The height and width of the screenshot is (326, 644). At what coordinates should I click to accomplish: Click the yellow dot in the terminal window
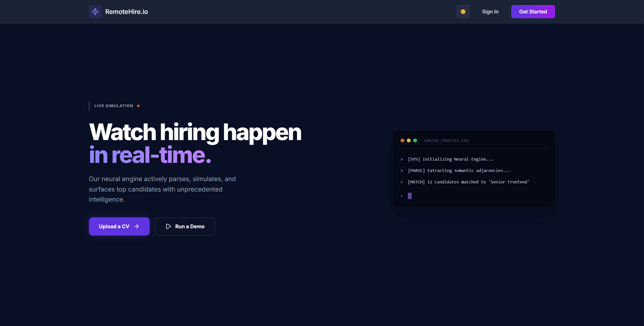click(x=409, y=141)
